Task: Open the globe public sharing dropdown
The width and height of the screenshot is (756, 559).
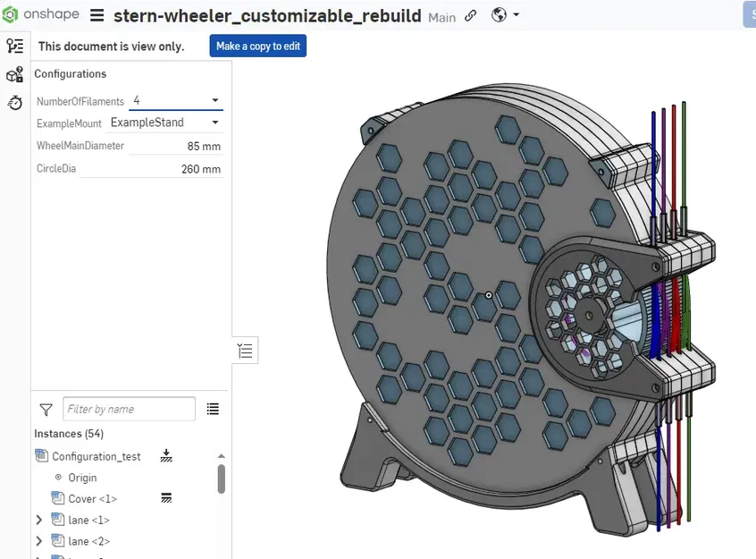Action: tap(505, 15)
